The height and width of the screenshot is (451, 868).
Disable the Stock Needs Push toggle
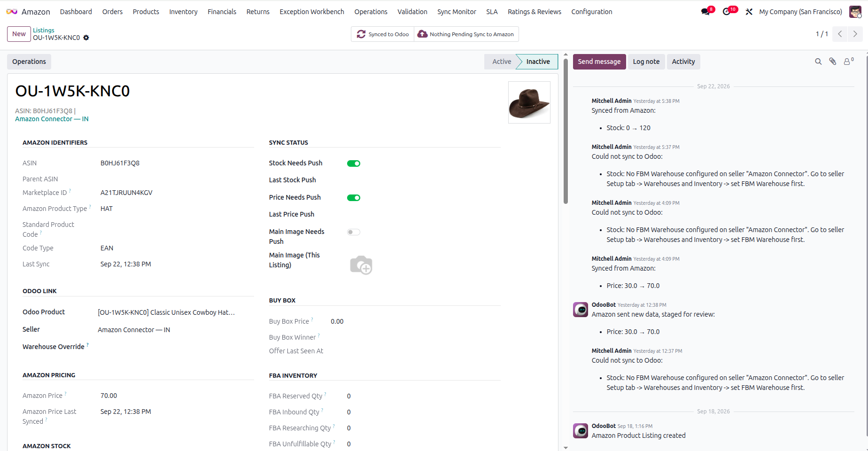coord(354,163)
